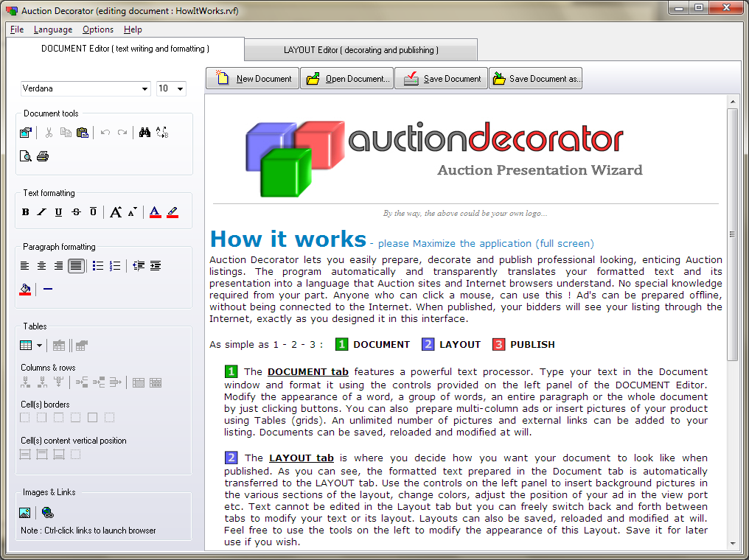749x560 pixels.
Task: Enable justified paragraph alignment
Action: 76,266
